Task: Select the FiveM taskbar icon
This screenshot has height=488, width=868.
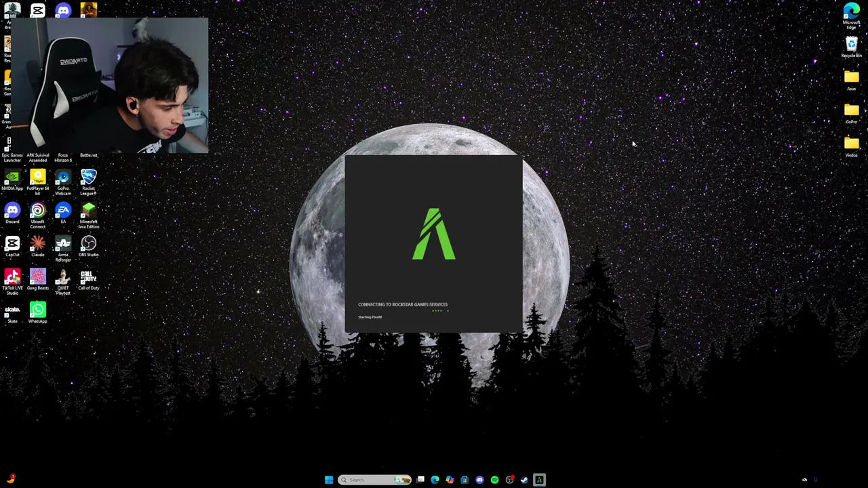Action: [x=539, y=480]
